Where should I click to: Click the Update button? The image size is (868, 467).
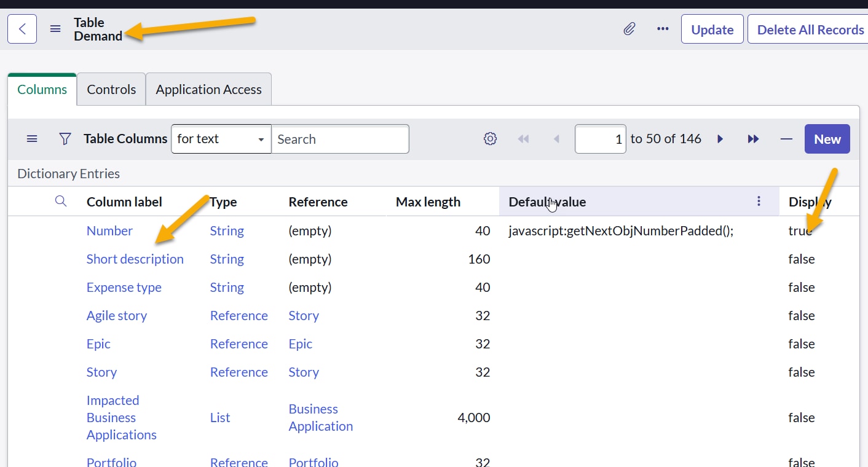(x=712, y=29)
